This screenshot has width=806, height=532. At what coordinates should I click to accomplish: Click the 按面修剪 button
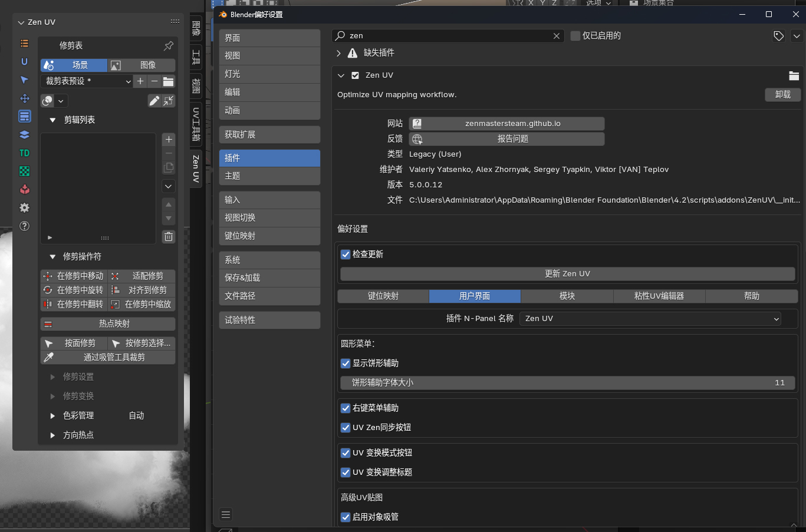tap(74, 343)
